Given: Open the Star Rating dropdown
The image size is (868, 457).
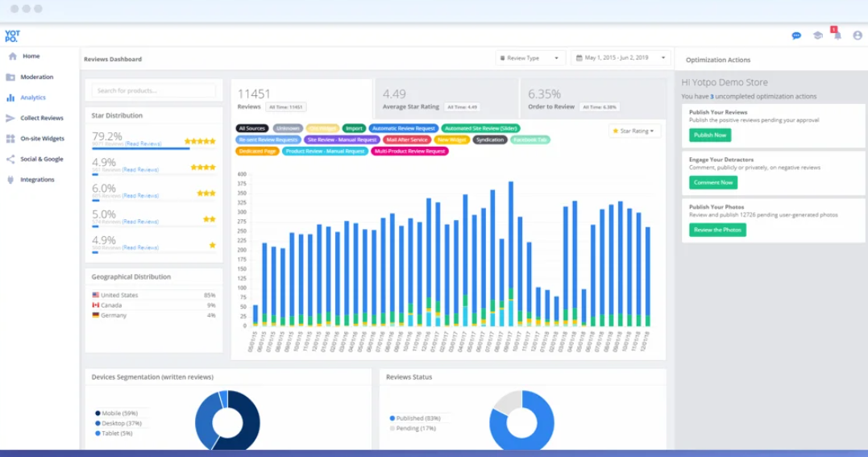Looking at the screenshot, I should (633, 131).
